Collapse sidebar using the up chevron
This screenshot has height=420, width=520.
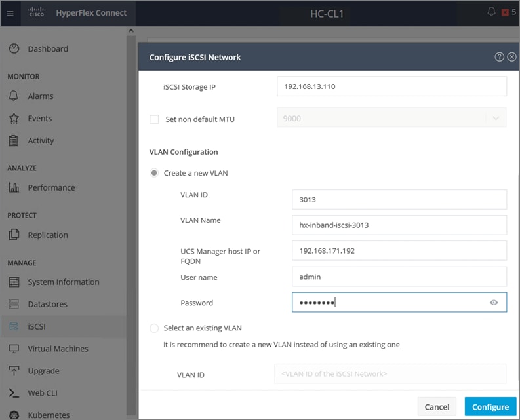[131, 31]
